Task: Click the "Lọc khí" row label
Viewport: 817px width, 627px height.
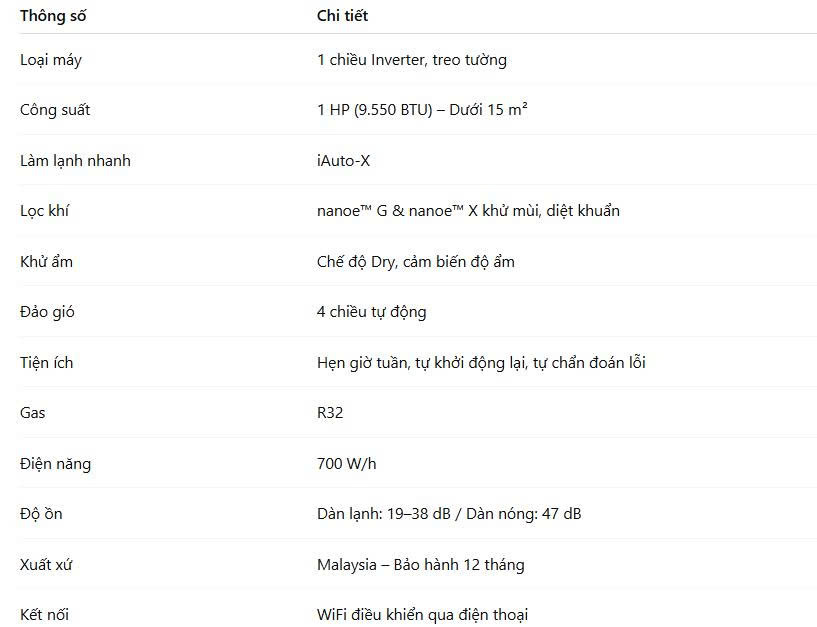Action: coord(45,211)
